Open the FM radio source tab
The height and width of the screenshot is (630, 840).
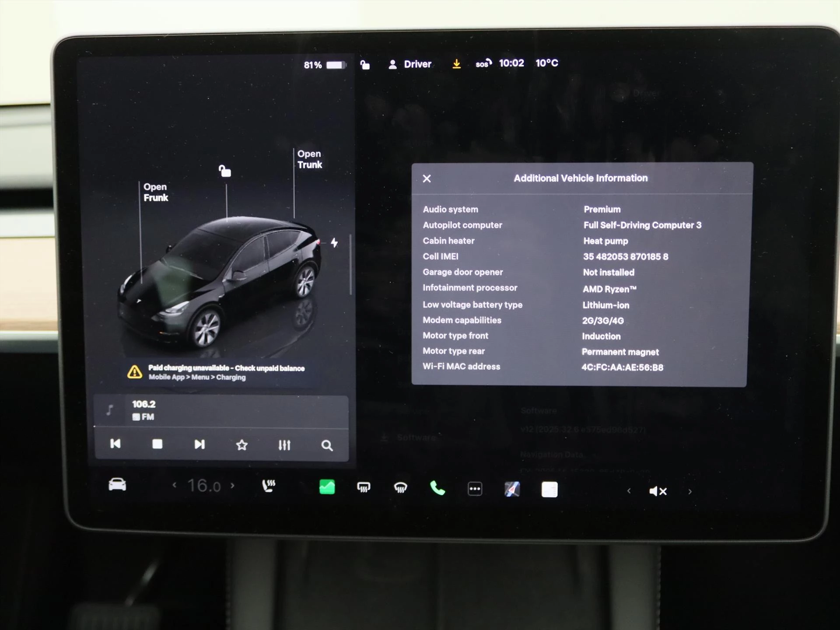(x=144, y=416)
